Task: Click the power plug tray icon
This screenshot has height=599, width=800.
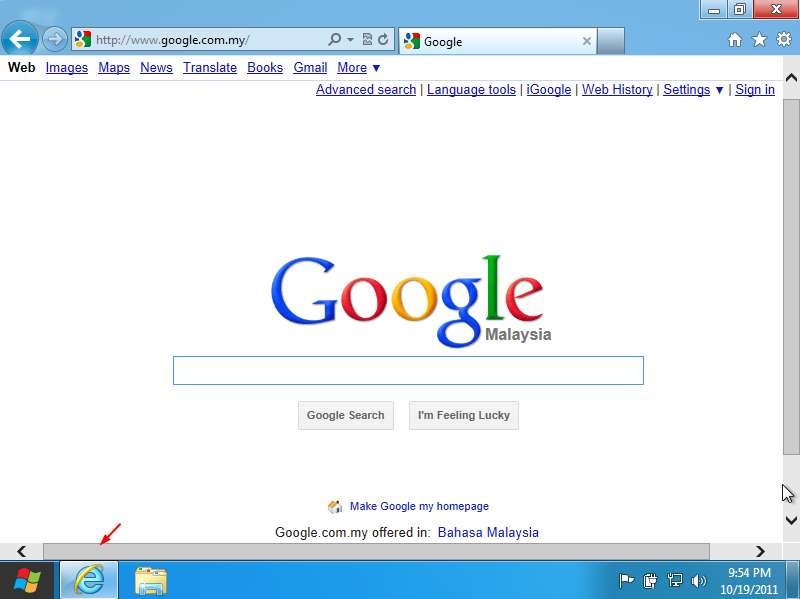Action: (650, 580)
